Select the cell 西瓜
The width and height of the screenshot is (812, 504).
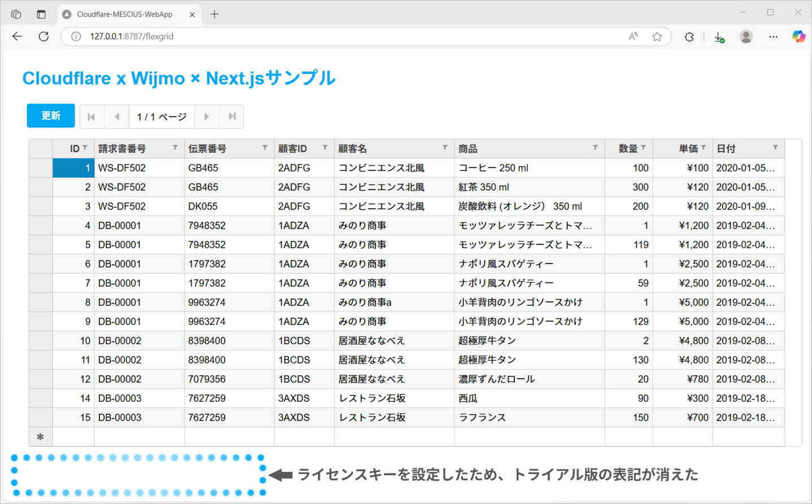tap(529, 398)
